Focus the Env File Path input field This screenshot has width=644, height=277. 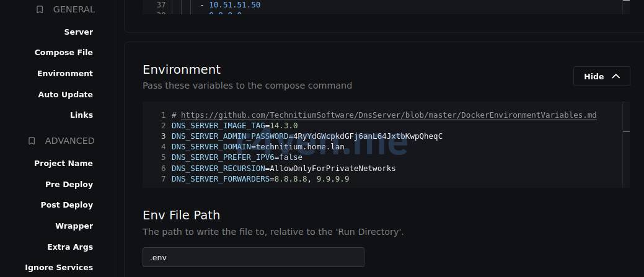[x=253, y=257]
